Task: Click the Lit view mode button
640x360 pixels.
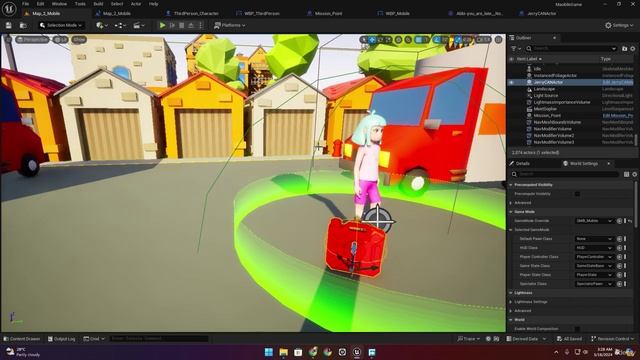Action: 60,39
